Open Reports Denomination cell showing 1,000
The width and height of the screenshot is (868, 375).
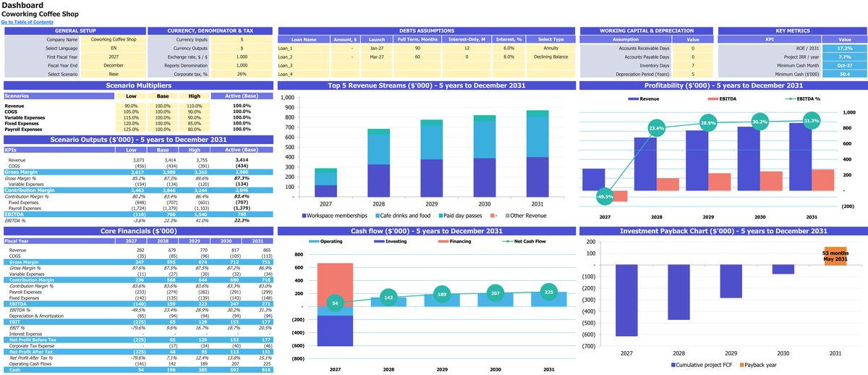point(242,65)
